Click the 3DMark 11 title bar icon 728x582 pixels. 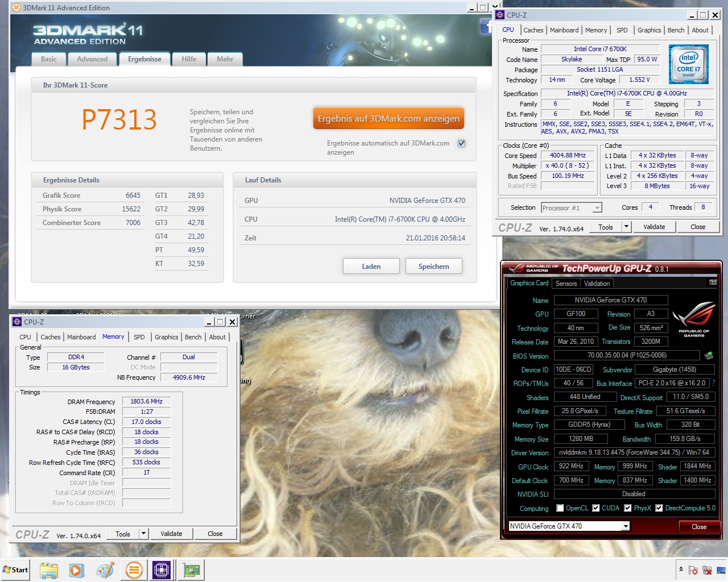point(16,7)
